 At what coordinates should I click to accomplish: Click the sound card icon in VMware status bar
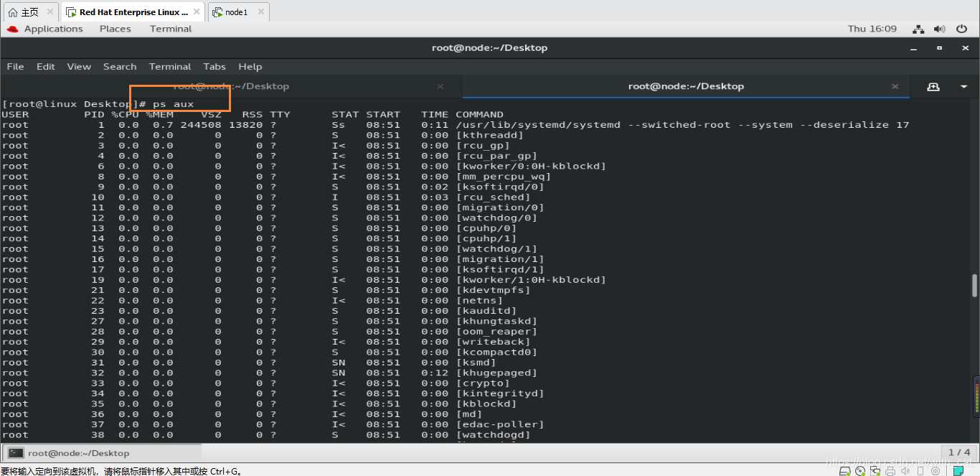[x=905, y=471]
